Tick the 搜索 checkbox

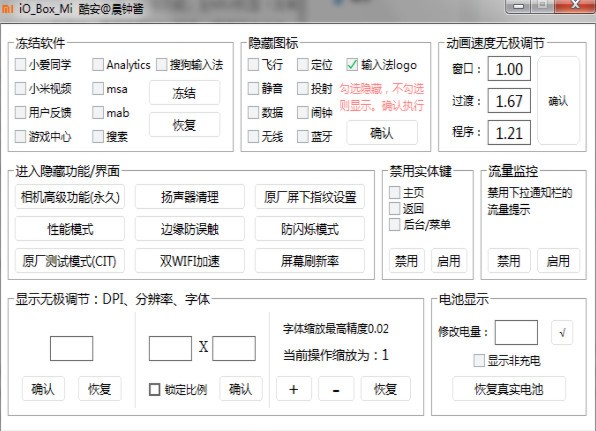(x=98, y=136)
